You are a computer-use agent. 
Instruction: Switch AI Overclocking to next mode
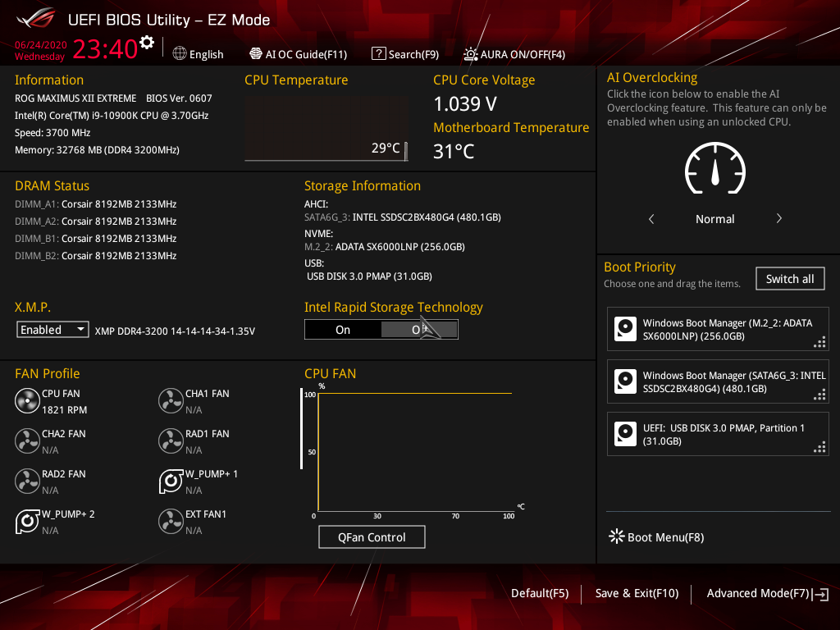pos(779,218)
